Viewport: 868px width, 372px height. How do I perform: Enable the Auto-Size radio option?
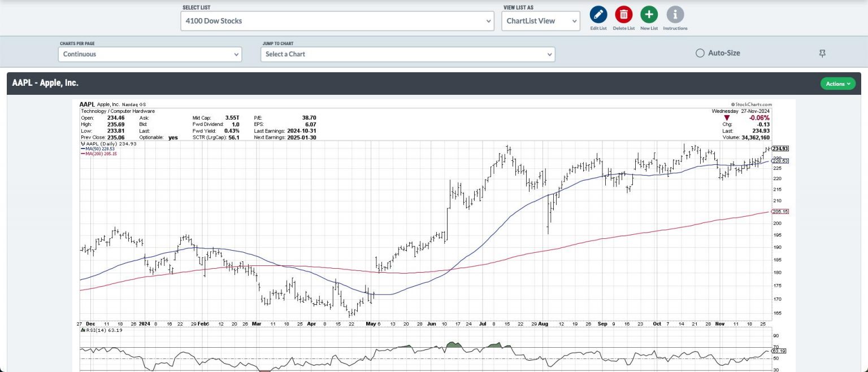pyautogui.click(x=700, y=53)
